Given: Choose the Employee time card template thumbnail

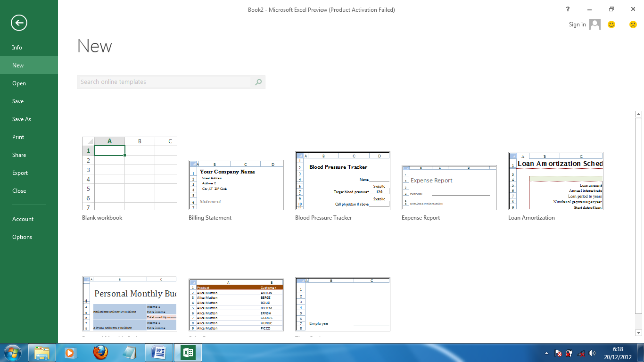Looking at the screenshot, I should tap(343, 304).
